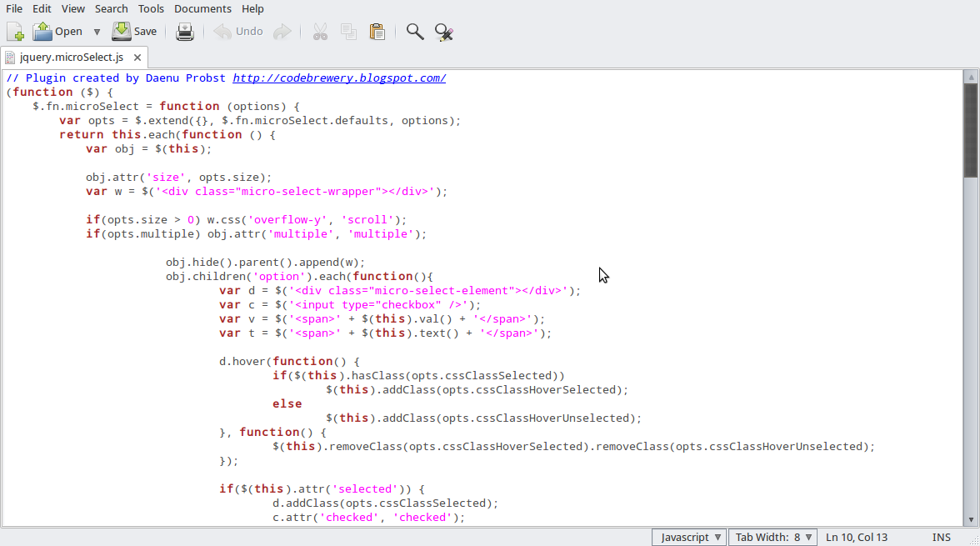The image size is (980, 546).
Task: Click the Print icon in toolbar
Action: click(185, 32)
